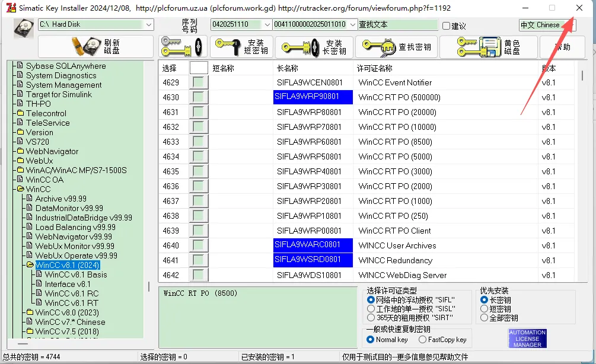
Task: Toggle the 建议 checkbox
Action: point(446,26)
